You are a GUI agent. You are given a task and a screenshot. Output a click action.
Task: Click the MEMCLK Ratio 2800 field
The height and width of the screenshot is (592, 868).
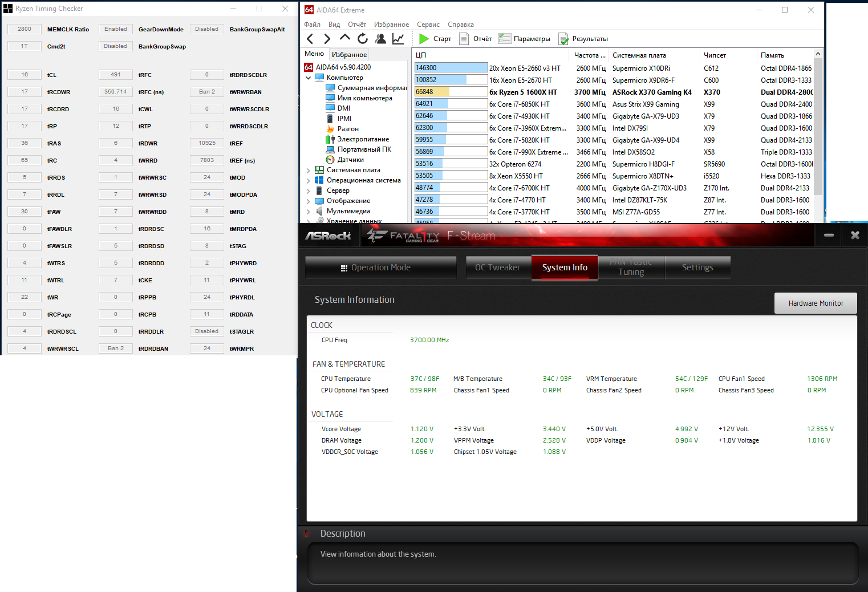coord(25,29)
